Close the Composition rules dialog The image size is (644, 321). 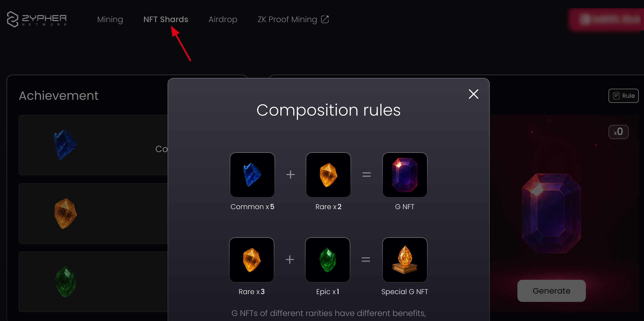[x=473, y=94]
